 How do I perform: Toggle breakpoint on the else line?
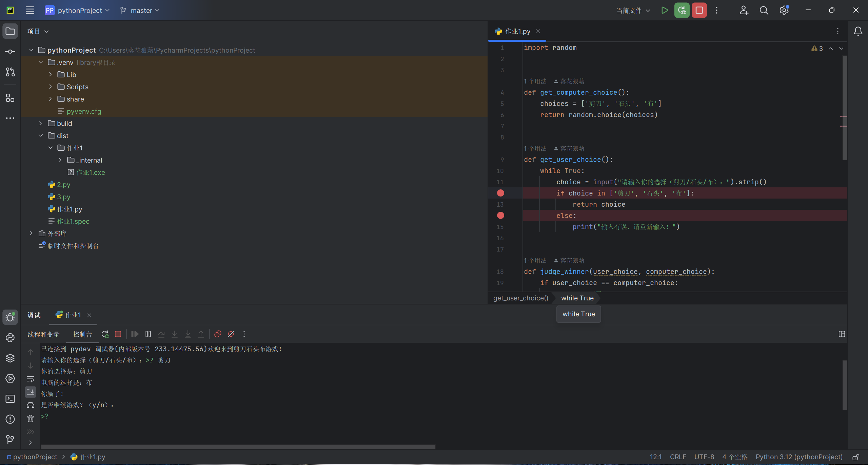click(500, 216)
